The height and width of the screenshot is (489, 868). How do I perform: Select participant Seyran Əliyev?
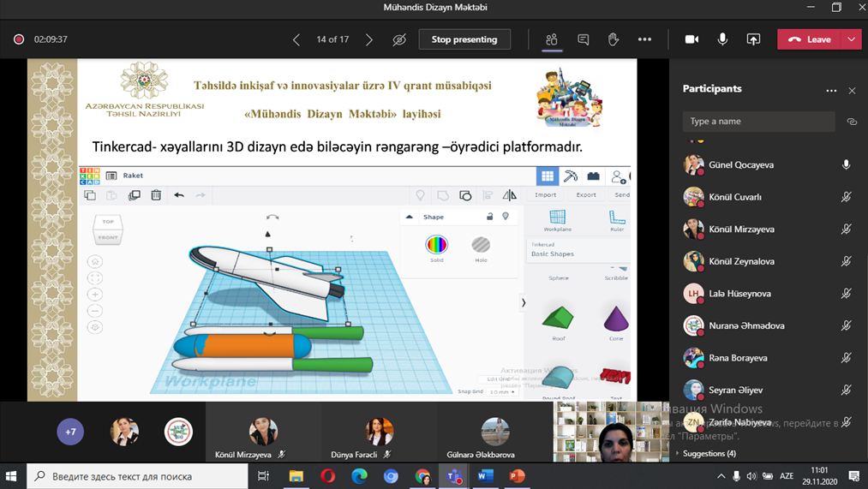(x=736, y=390)
